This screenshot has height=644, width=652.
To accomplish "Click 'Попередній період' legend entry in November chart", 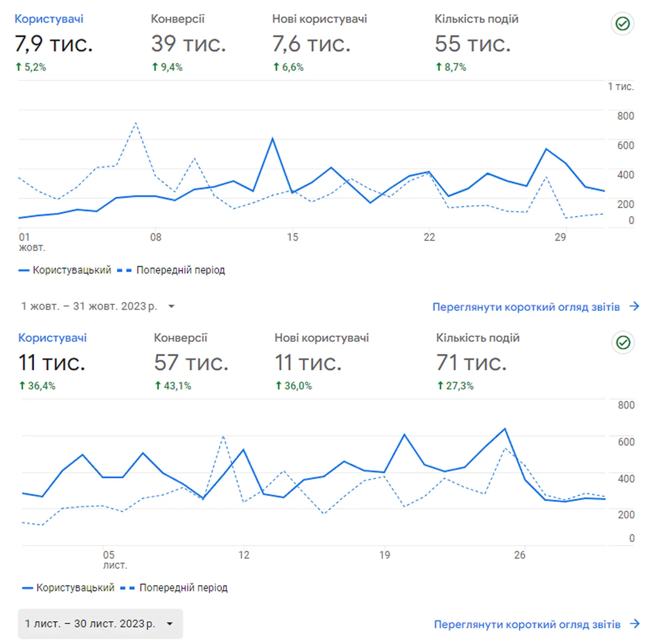I will [x=174, y=588].
